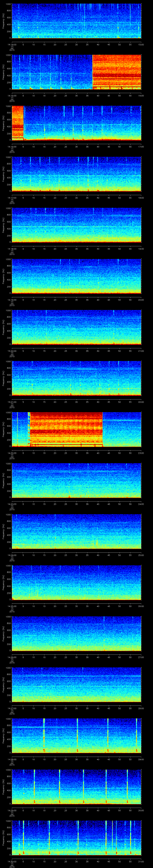Click the 14:17:00 start time label

[x=12, y=198]
